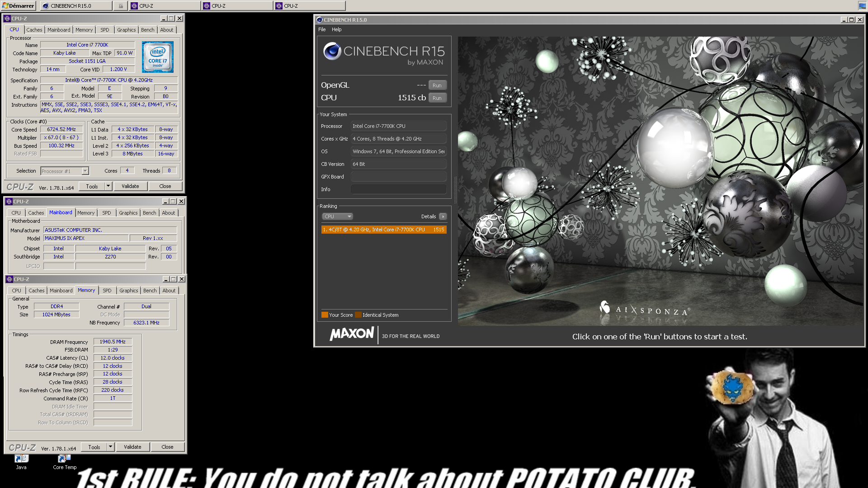Open SPD tab in Mainboard CPU-Z window
Viewport: 868px width, 488px height.
[x=107, y=213]
